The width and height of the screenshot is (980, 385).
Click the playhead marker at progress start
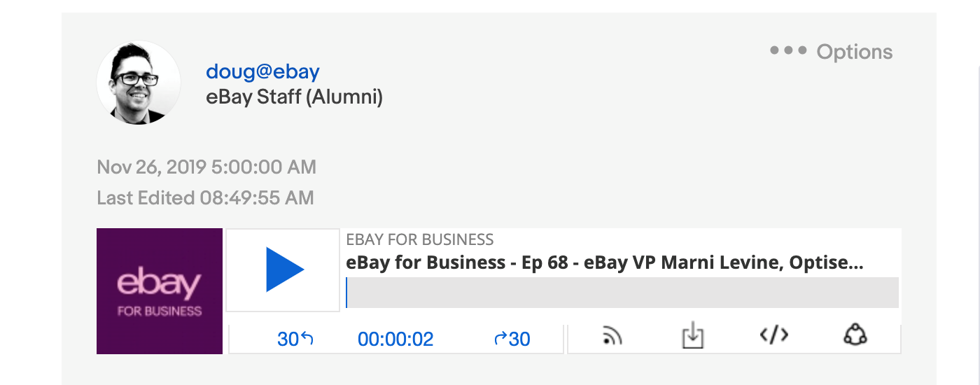346,293
